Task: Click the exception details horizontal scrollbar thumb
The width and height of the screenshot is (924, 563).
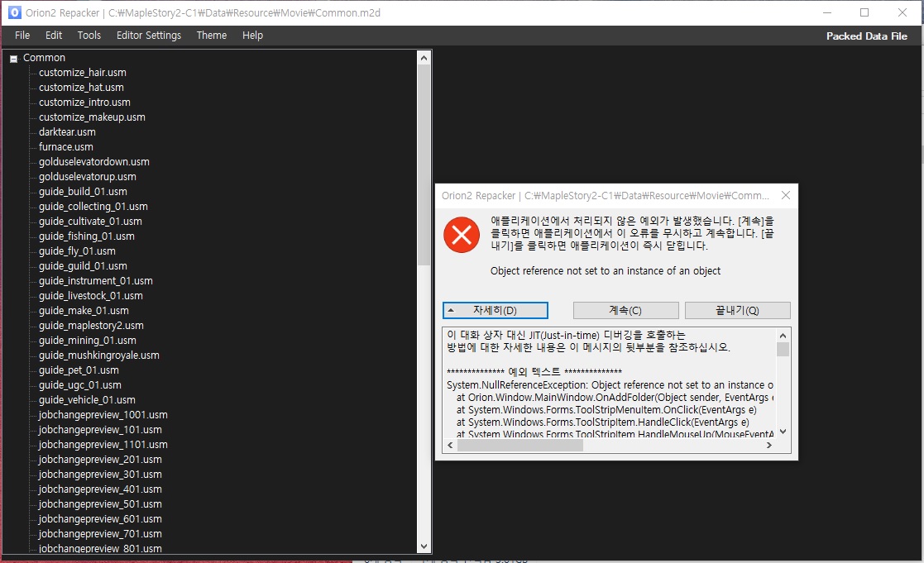Action: point(520,446)
